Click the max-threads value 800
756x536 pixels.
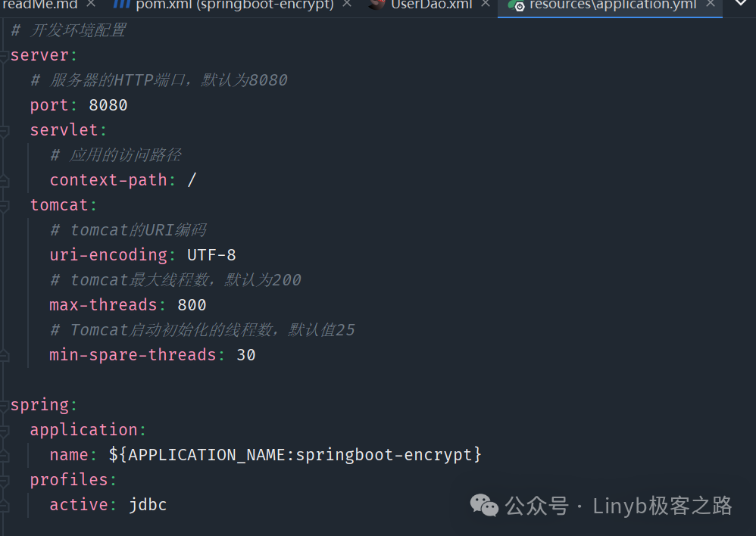pos(192,305)
